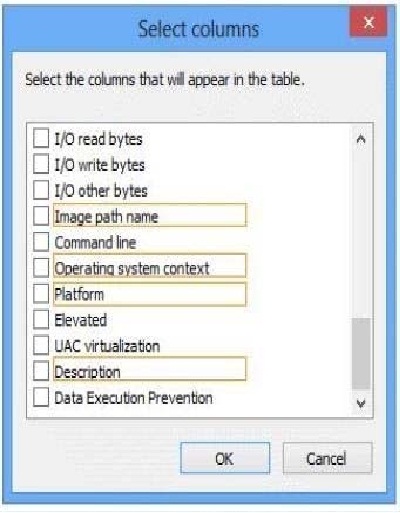Click the scrollbar up arrow

pos(361,139)
